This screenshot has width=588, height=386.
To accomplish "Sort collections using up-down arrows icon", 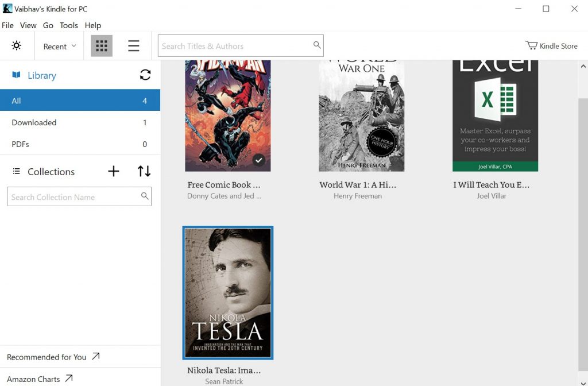I will pyautogui.click(x=144, y=171).
